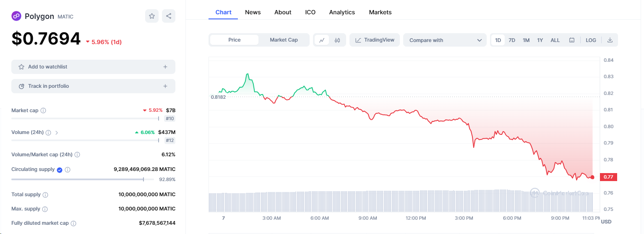Click the volume rank bar
The image size is (644, 234).
click(86, 140)
